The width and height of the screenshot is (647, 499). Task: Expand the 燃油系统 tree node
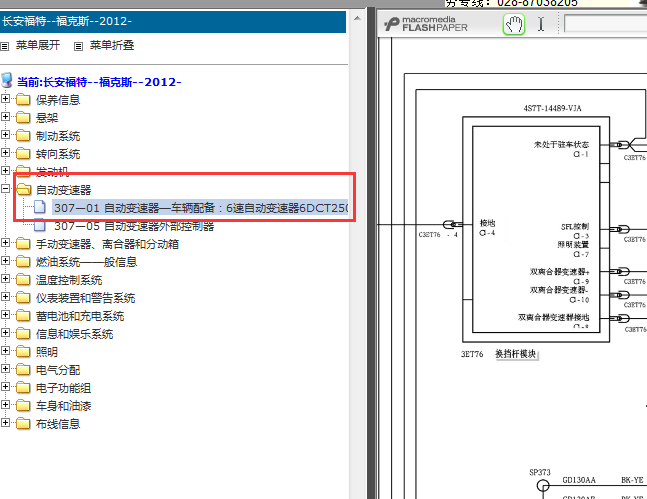(5, 260)
